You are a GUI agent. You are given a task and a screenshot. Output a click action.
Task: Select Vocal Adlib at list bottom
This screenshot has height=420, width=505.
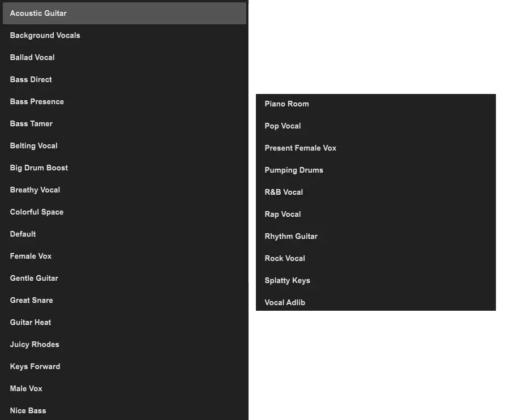point(285,302)
